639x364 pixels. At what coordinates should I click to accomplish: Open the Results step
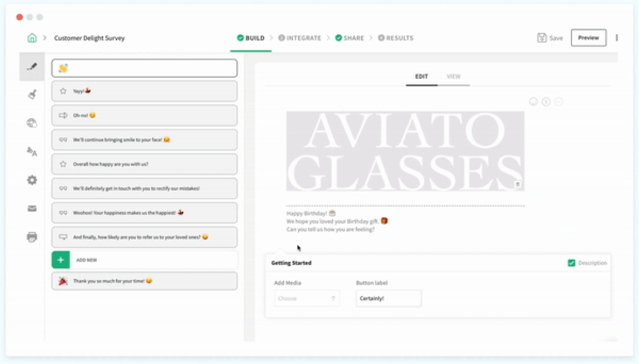[396, 38]
